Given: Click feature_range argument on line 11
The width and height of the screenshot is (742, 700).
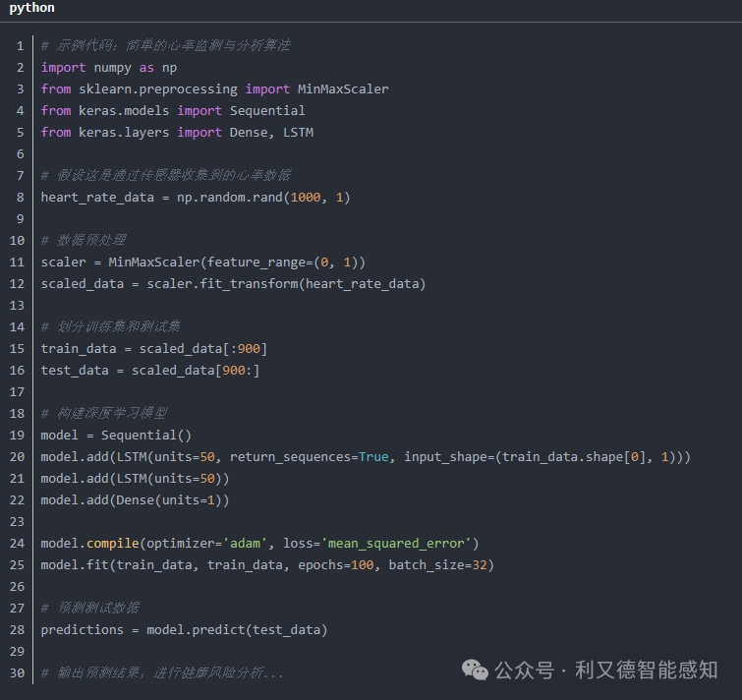Looking at the screenshot, I should [x=256, y=262].
